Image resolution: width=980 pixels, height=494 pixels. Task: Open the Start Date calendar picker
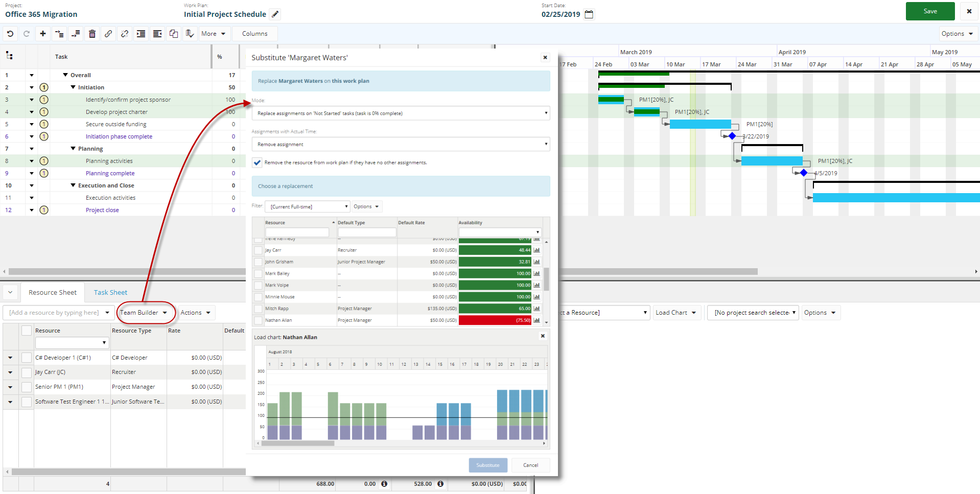589,14
